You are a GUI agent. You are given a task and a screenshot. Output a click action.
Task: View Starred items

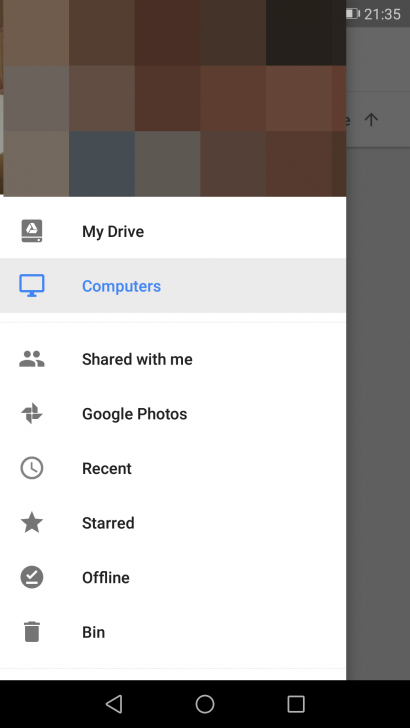tap(173, 523)
